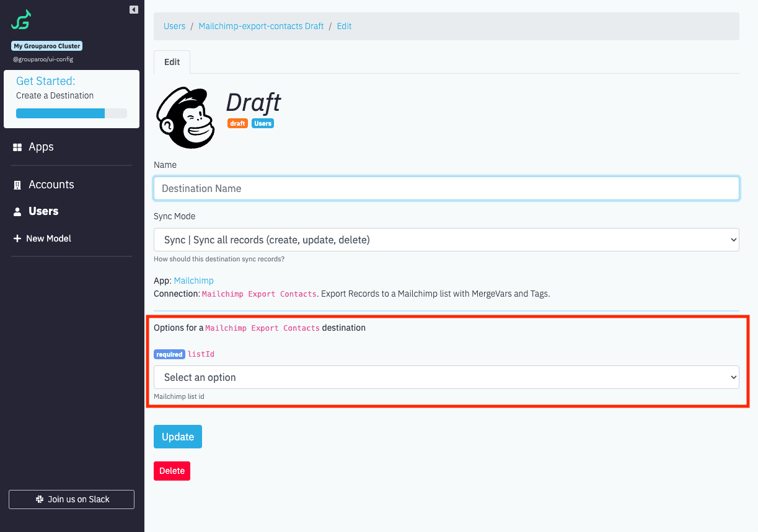The image size is (758, 532).
Task: Click the Sync Mode field label
Action: click(174, 216)
